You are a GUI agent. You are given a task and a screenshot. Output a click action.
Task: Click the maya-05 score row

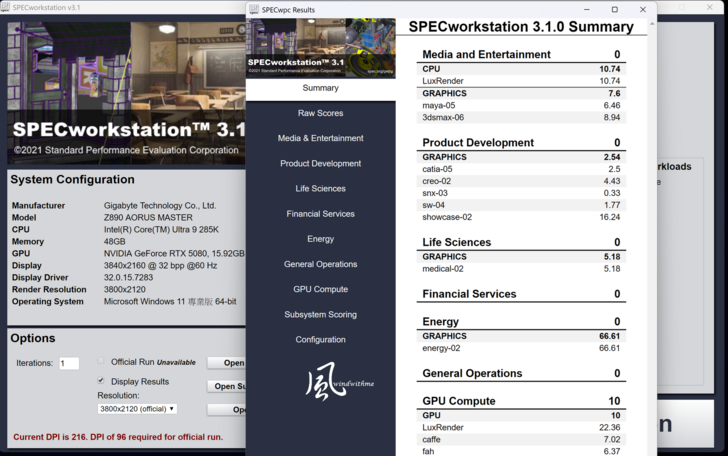(521, 105)
